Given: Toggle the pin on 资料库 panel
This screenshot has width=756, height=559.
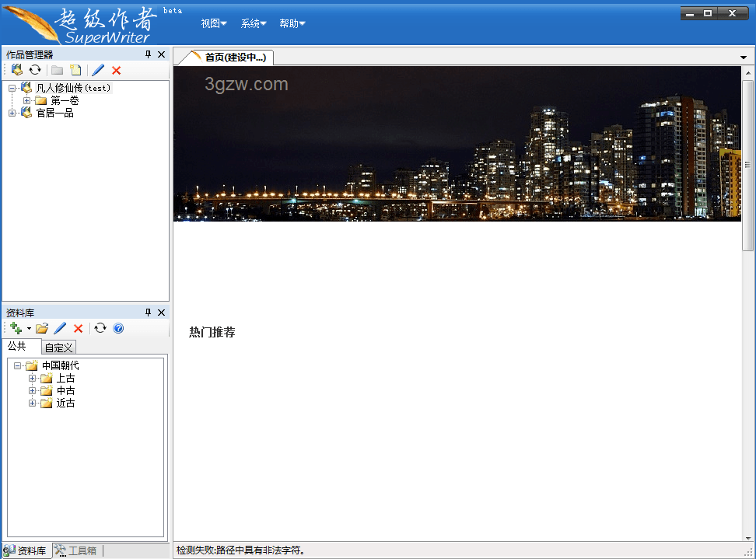Looking at the screenshot, I should [x=148, y=313].
